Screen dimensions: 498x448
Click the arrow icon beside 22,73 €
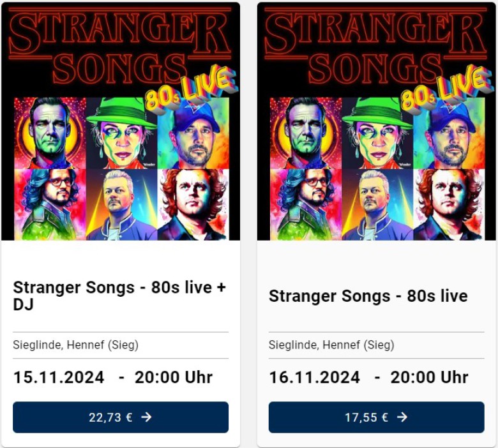point(147,417)
